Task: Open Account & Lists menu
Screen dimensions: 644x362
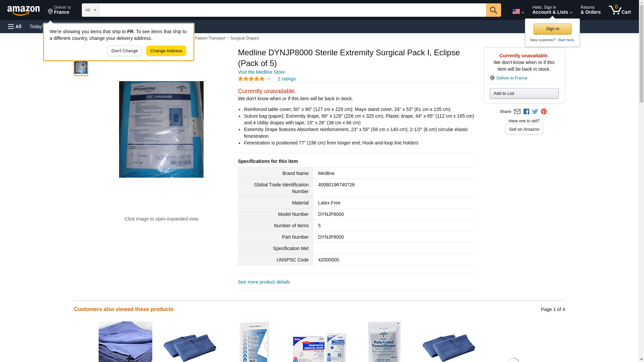Action: pos(552,10)
